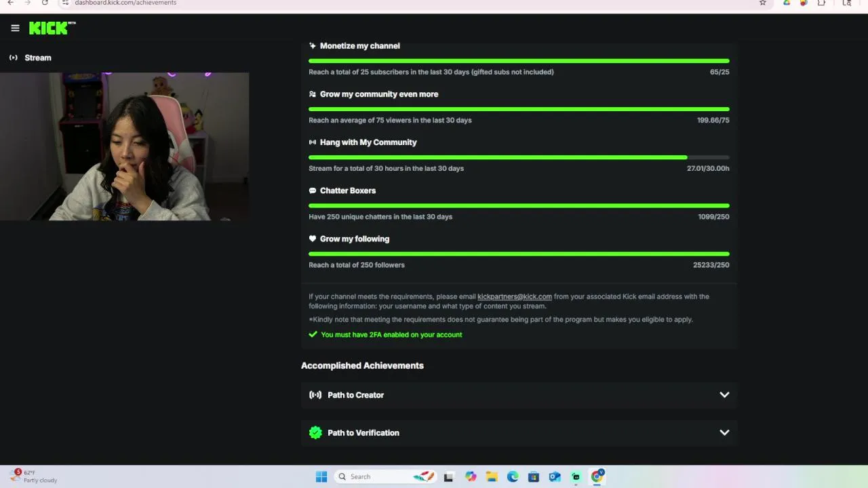
Task: Click the Chatter Boxers title
Action: [348, 190]
